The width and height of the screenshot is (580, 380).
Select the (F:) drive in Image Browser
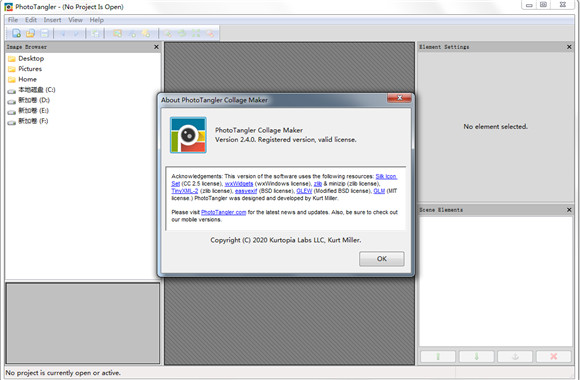(x=28, y=121)
